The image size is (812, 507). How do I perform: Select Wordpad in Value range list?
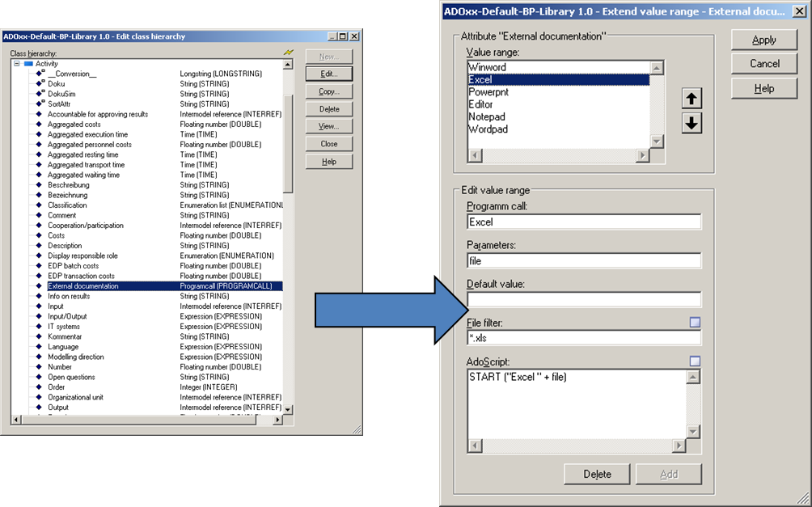pos(559,129)
